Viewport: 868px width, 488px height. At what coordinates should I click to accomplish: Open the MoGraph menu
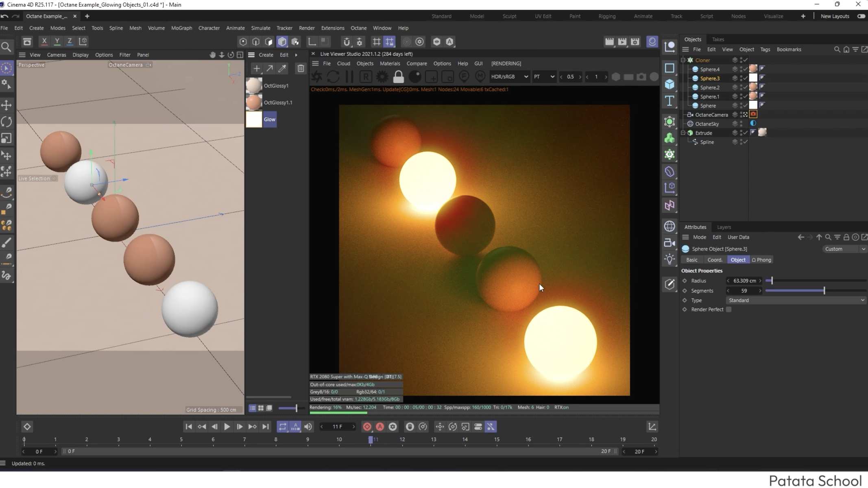tap(181, 28)
